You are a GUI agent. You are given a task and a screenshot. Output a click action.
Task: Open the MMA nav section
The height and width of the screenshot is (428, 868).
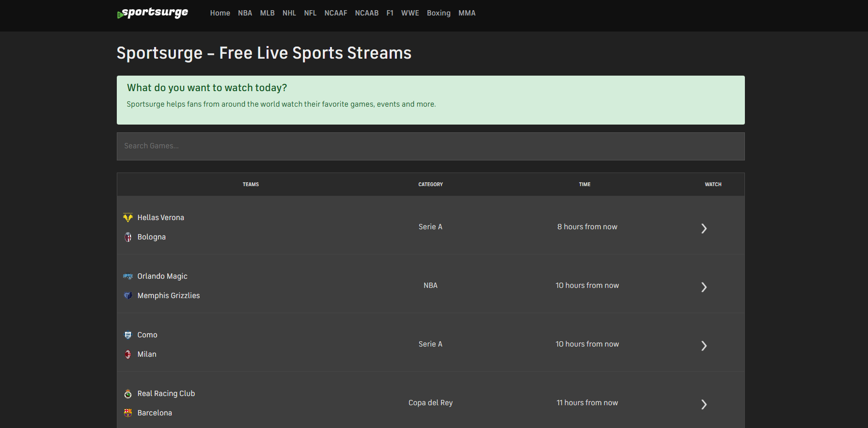[x=467, y=13]
